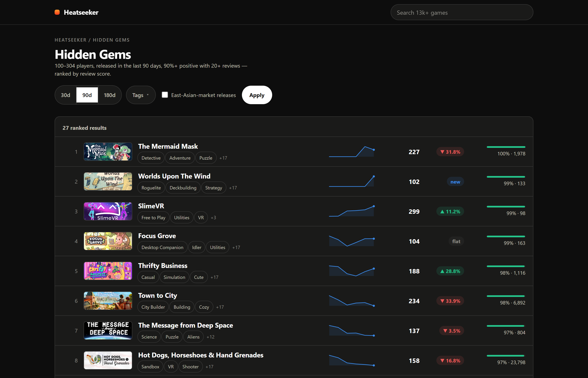Screen dimensions: 588x378
Task: Select the Simulation tag
Action: (x=175, y=277)
